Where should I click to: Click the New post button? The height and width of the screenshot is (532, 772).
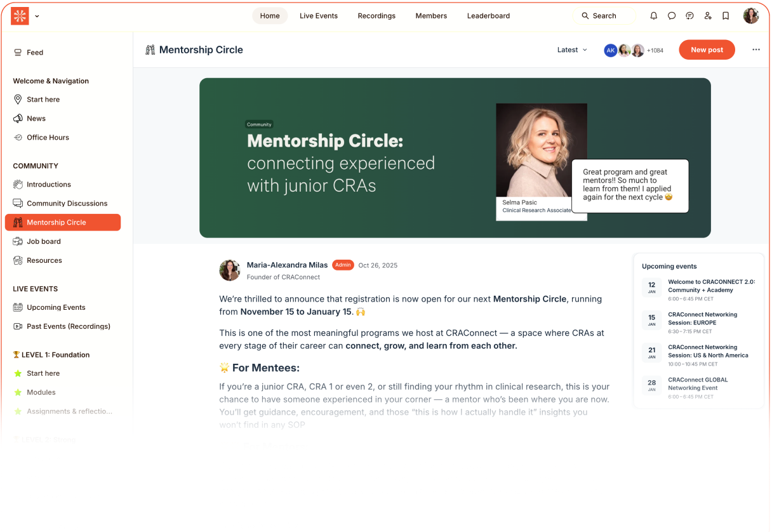coord(707,50)
